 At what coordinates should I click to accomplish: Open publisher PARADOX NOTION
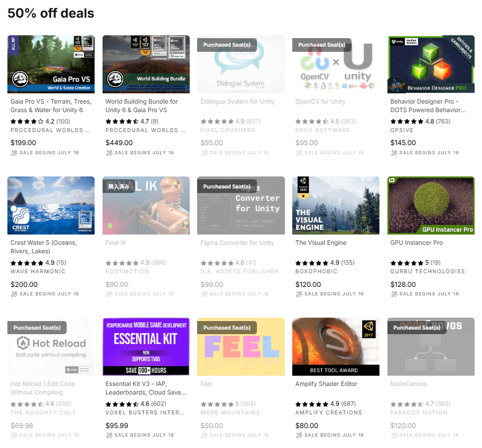[419, 413]
